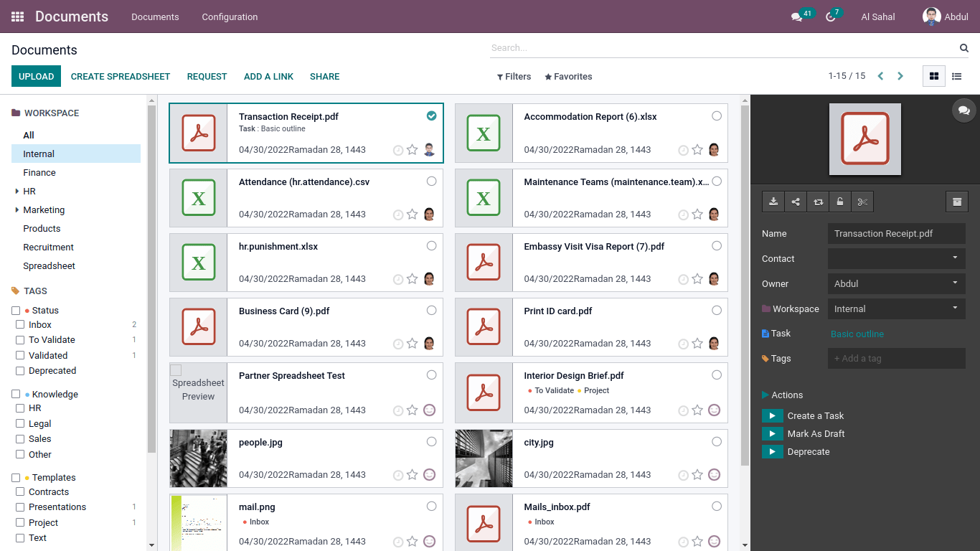The height and width of the screenshot is (551, 980).
Task: Switch to list view
Action: point(956,76)
